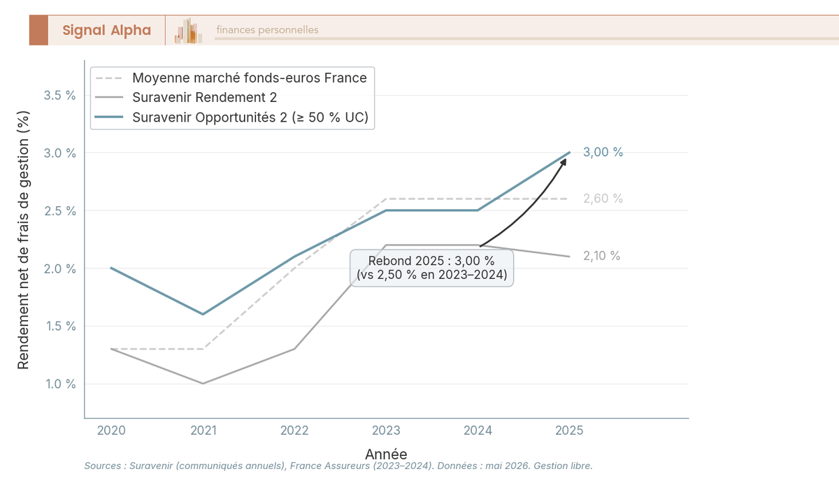Click the teal legend line sample
The width and height of the screenshot is (839, 504).
point(108,117)
